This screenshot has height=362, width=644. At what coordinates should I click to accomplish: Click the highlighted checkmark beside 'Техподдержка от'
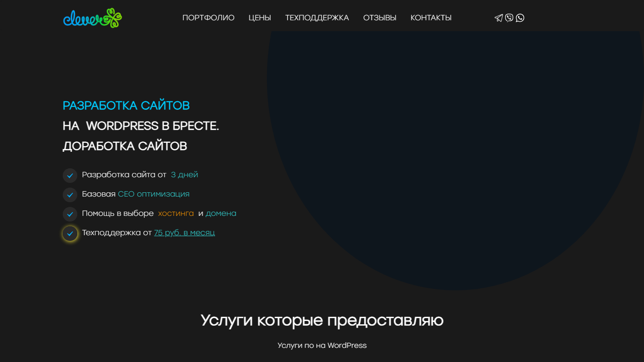tap(70, 233)
